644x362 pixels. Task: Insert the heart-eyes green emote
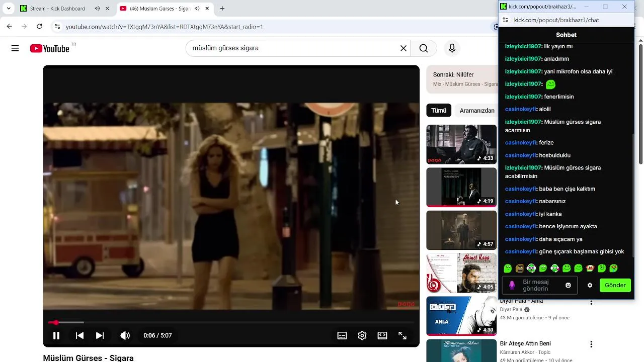point(613,268)
